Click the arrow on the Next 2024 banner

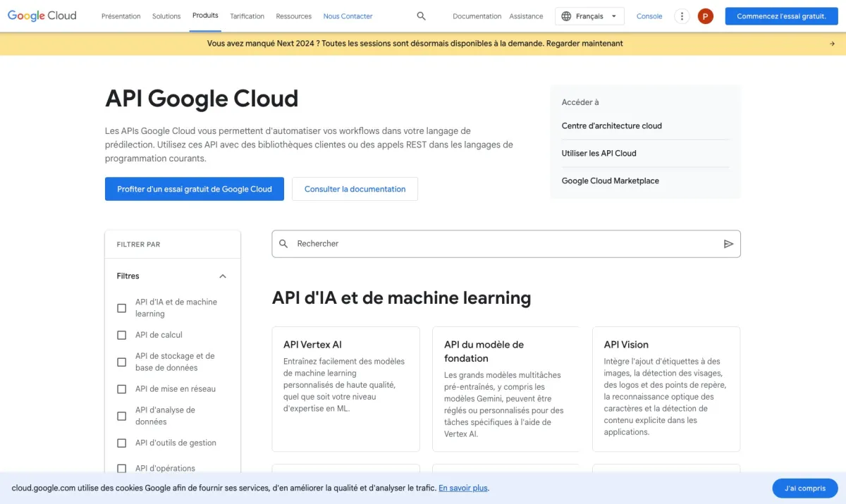point(832,44)
